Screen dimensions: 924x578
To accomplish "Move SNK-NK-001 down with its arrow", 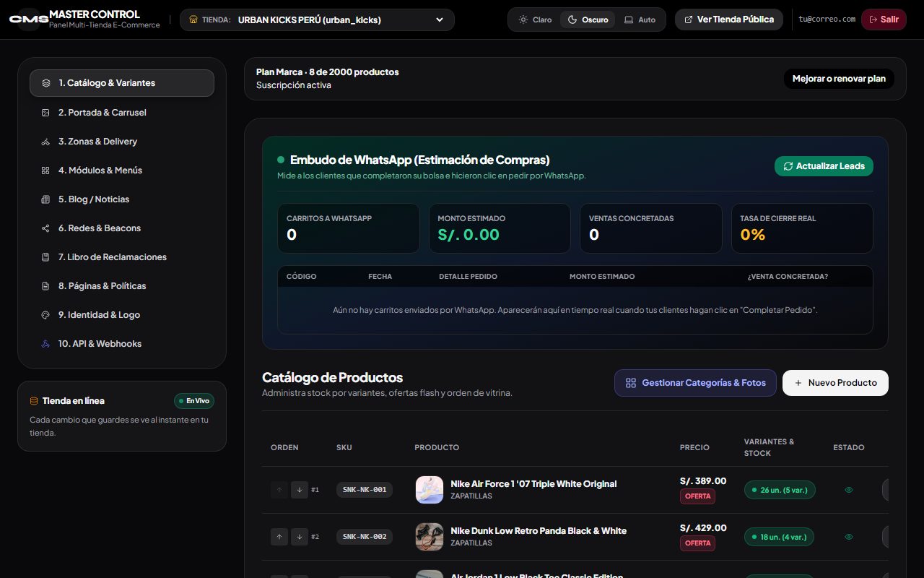I will pyautogui.click(x=300, y=490).
